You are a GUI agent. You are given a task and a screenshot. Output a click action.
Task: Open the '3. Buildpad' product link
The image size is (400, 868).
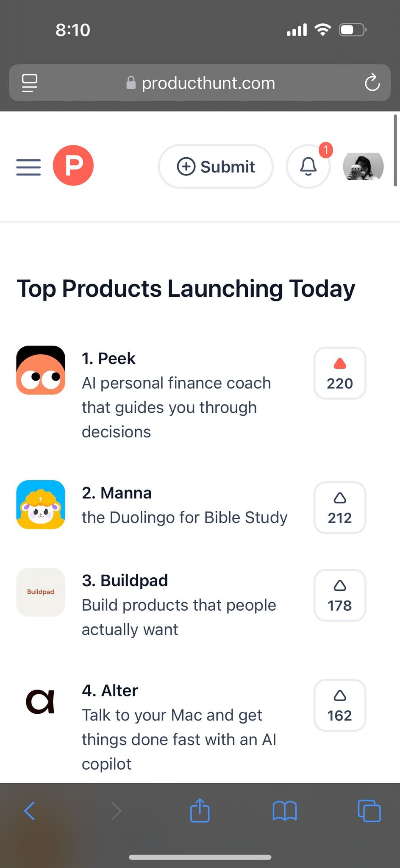(x=125, y=581)
